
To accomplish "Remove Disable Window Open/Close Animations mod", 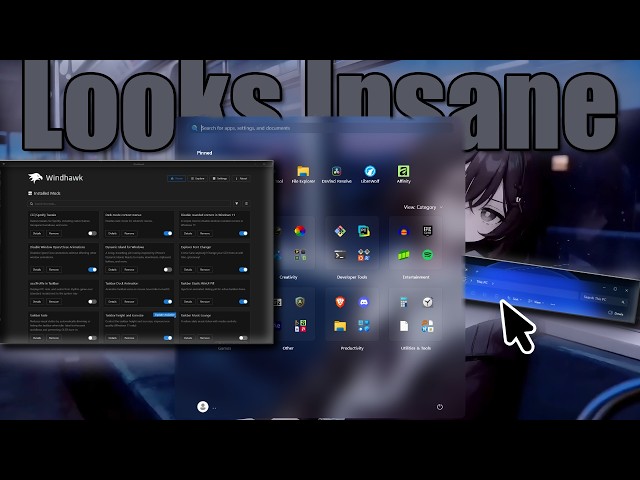I will (x=54, y=269).
